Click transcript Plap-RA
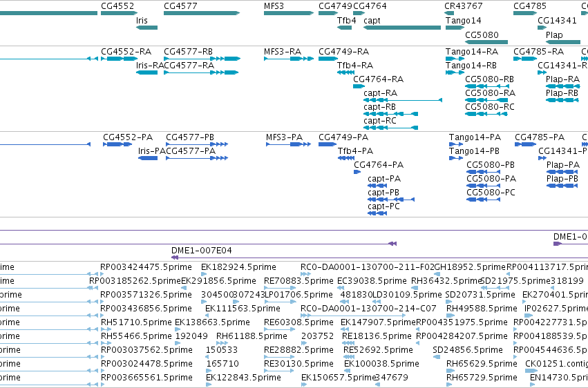The height and width of the screenshot is (388, 588). pos(562,86)
